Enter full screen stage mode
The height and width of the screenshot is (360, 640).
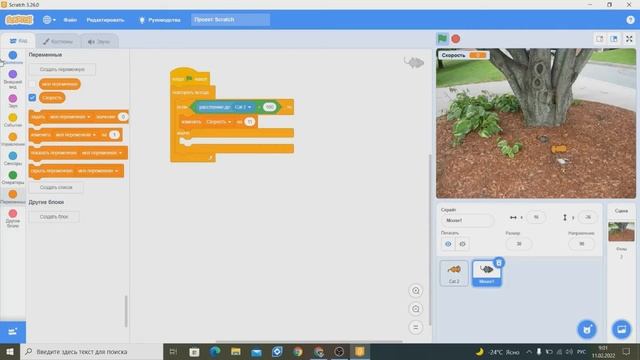click(629, 39)
